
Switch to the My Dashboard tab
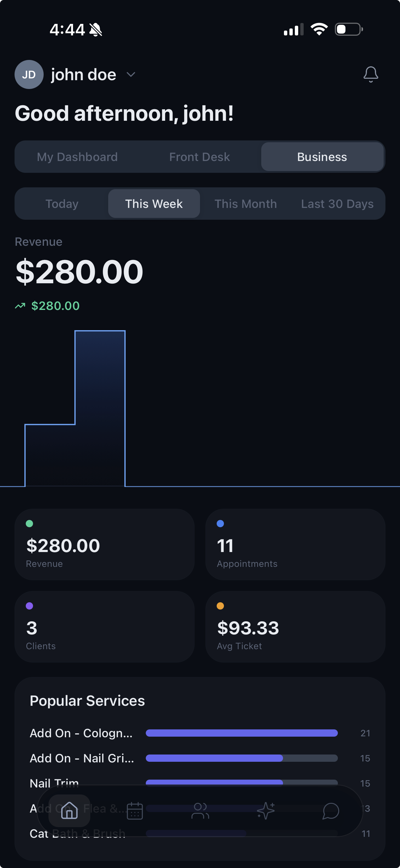77,157
